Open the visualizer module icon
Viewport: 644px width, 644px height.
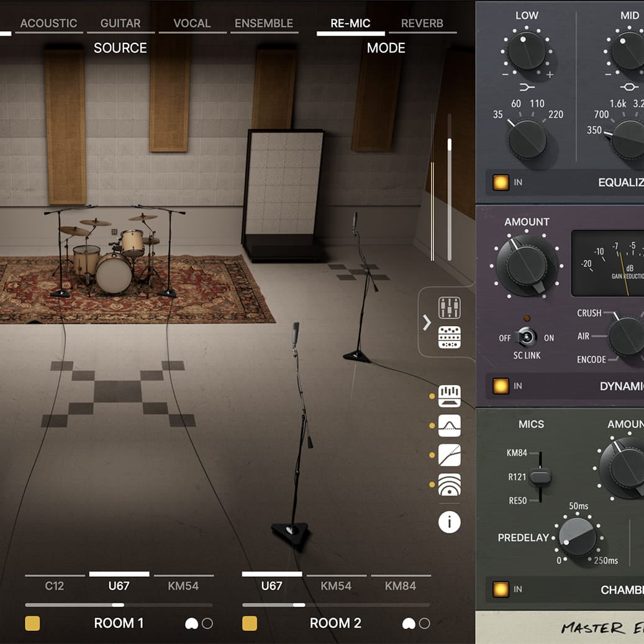(x=449, y=396)
